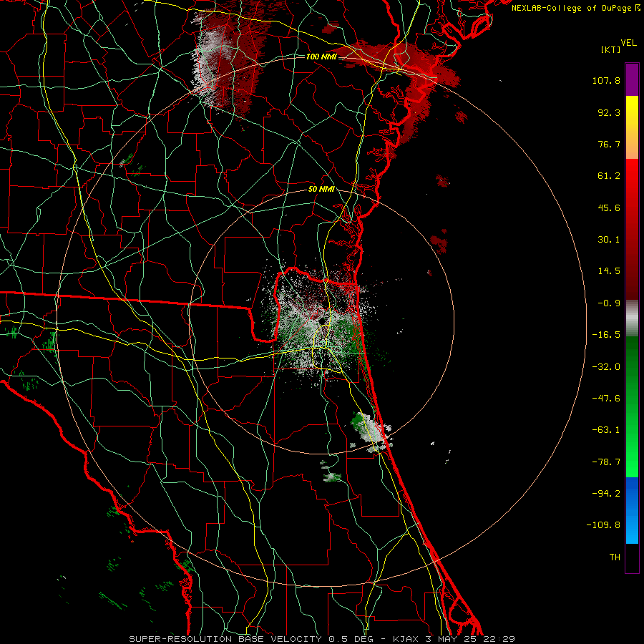Image resolution: width=644 pixels, height=644 pixels.
Task: Select the -32.0 velocity scale value
Action: (x=606, y=367)
